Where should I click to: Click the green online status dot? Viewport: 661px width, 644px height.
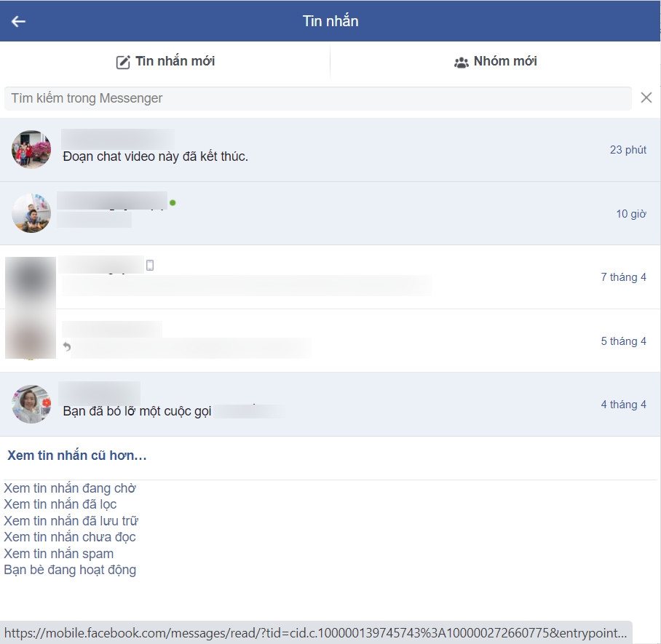pyautogui.click(x=172, y=204)
